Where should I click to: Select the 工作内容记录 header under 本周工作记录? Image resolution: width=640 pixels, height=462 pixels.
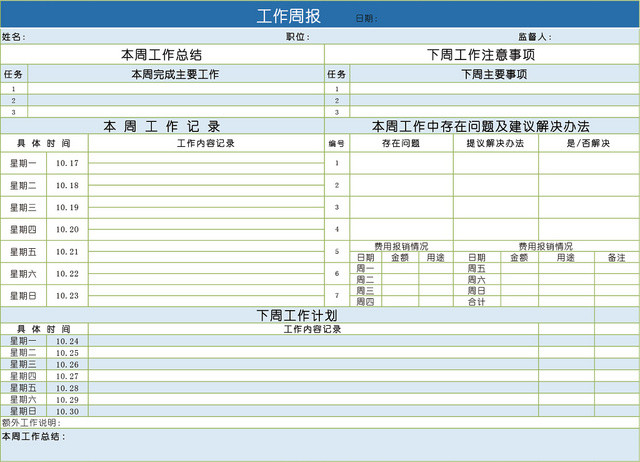pos(206,143)
